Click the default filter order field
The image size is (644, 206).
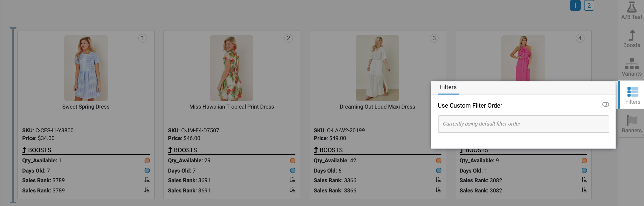coord(523,124)
